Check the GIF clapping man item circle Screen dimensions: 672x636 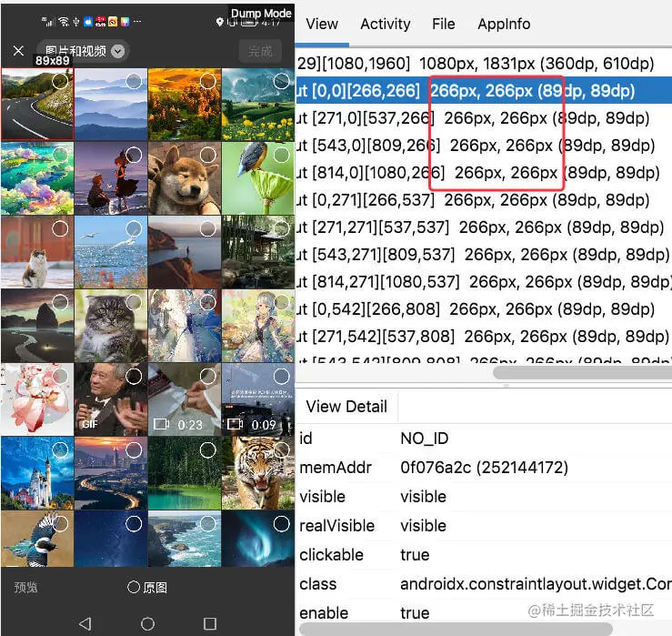pyautogui.click(x=134, y=376)
